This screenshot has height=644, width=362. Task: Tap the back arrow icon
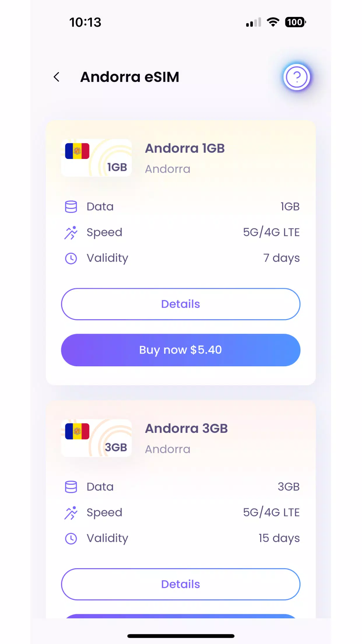tap(57, 77)
